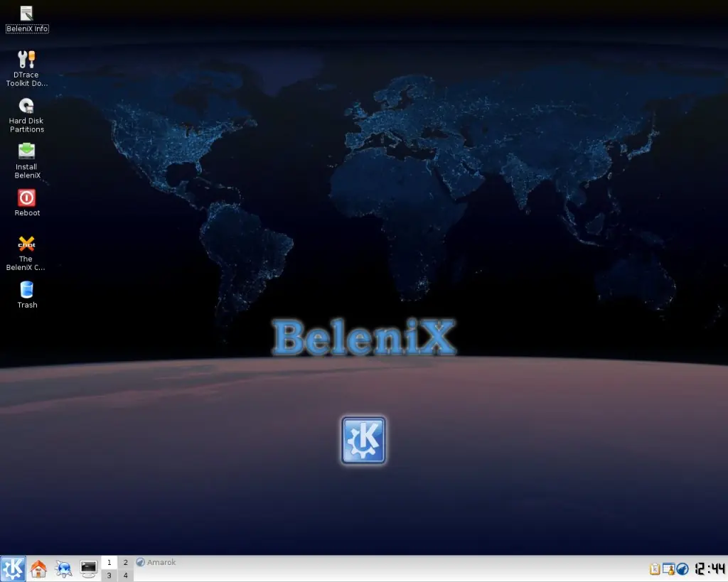Screen dimensions: 728x582
Task: Open the K application launcher menu
Action: [x=12, y=568]
